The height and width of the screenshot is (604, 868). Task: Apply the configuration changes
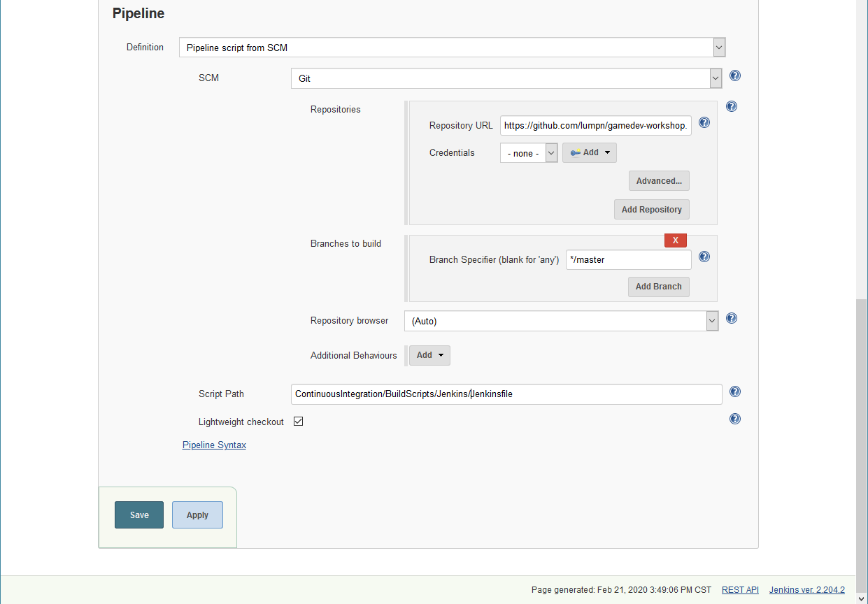pos(197,515)
